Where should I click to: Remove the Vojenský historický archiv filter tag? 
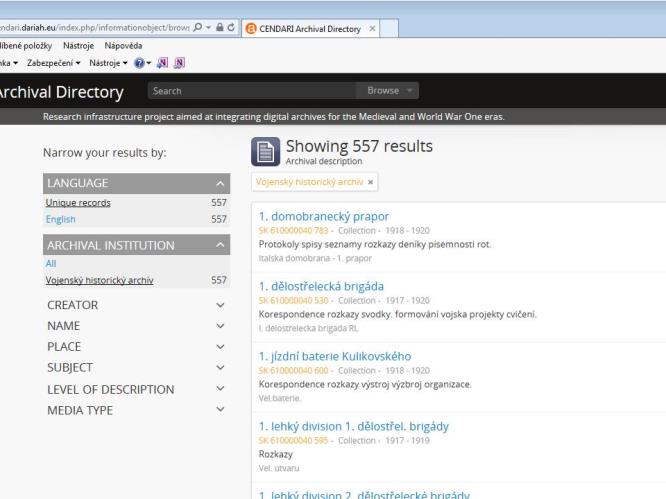click(x=371, y=183)
